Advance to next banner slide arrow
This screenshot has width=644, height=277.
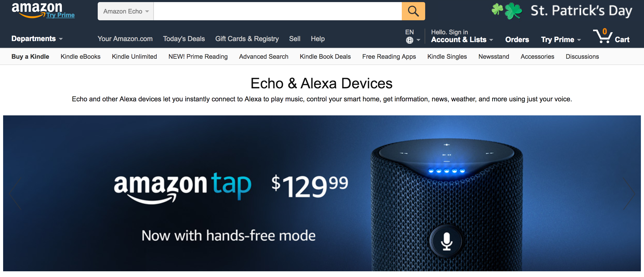[629, 193]
